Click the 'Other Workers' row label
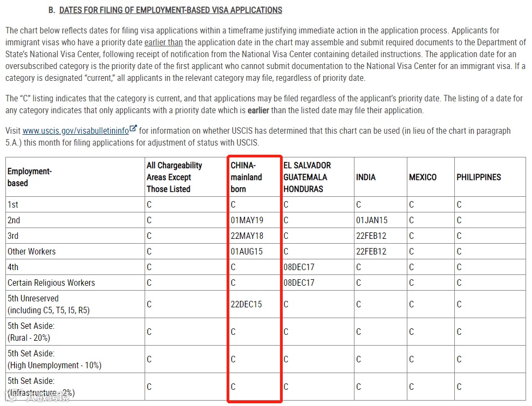 (31, 251)
